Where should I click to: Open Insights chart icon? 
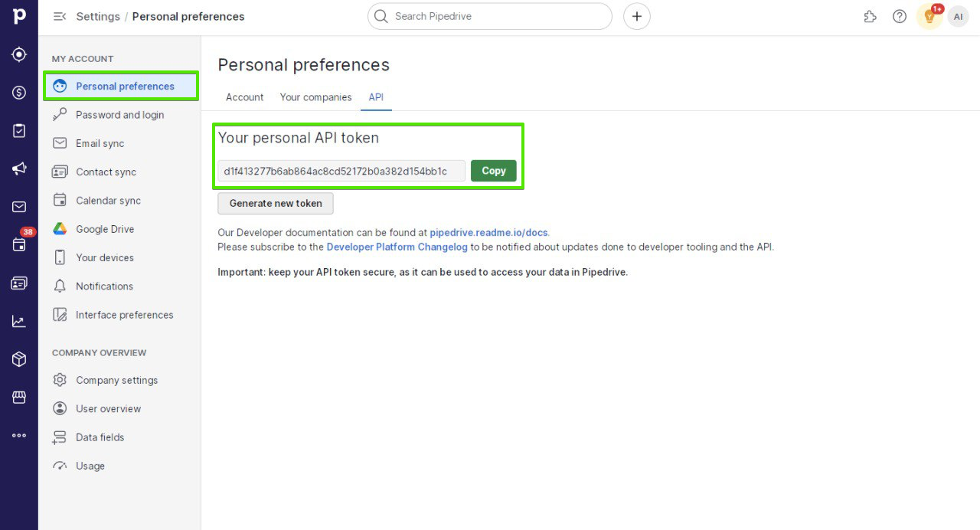click(19, 321)
